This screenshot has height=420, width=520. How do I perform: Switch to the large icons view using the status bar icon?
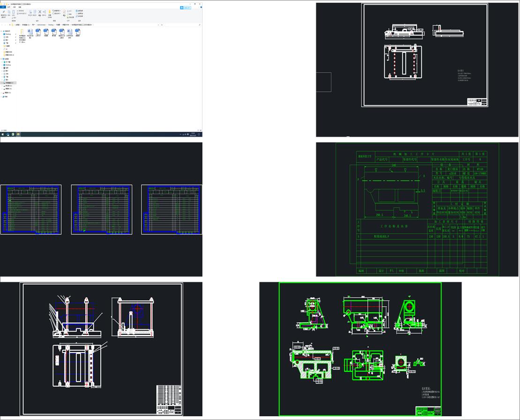tap(201, 130)
